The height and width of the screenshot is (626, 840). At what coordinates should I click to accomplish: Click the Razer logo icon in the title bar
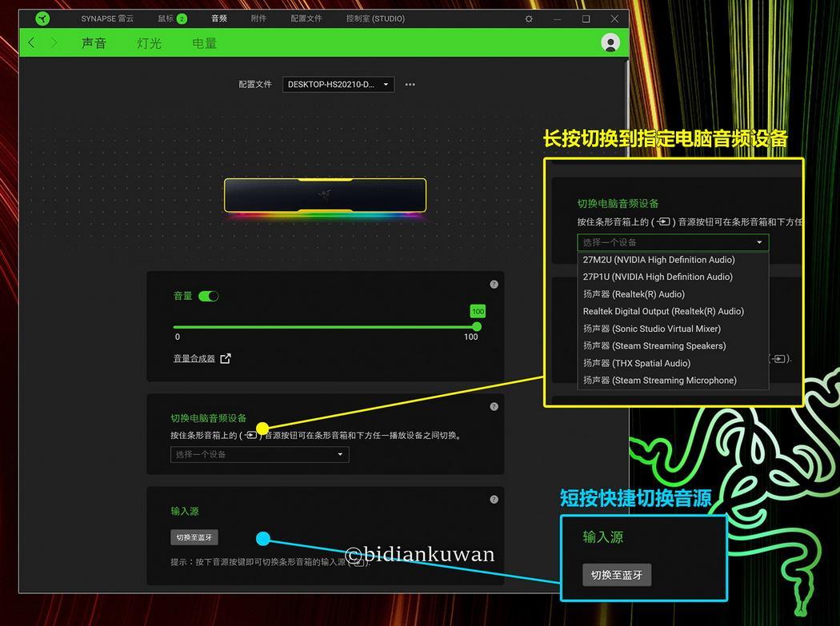42,18
